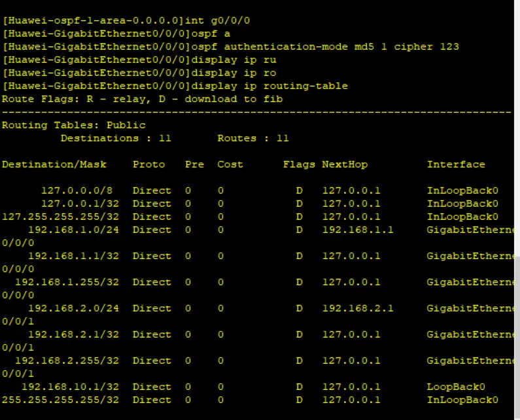Click the Pre column header
Image resolution: width=520 pixels, height=420 pixels.
tap(194, 164)
